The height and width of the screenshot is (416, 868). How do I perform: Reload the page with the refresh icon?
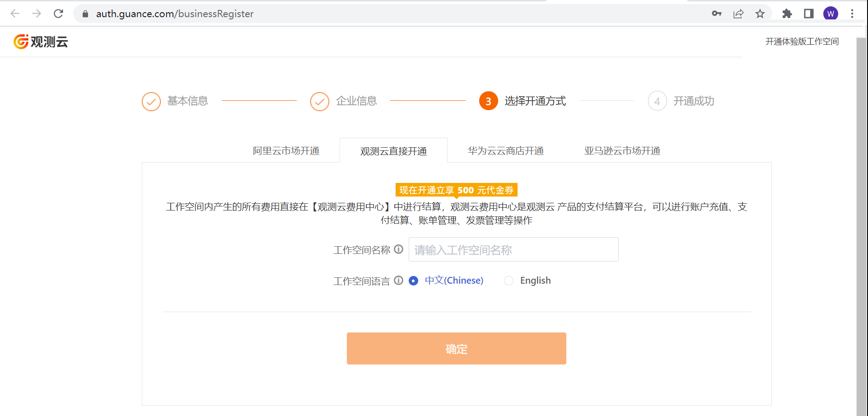coord(58,14)
